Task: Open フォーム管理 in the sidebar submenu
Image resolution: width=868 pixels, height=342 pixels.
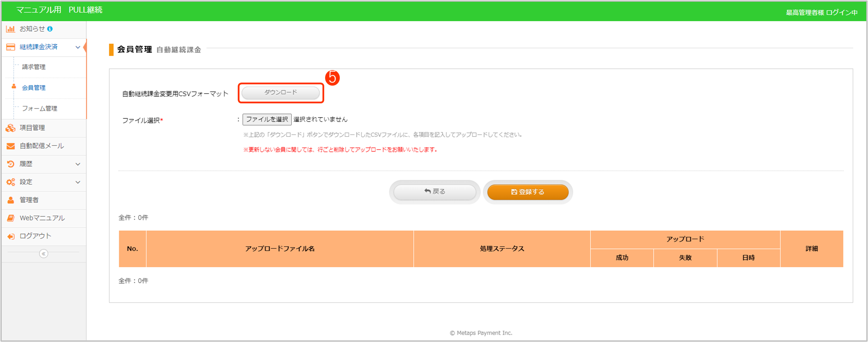Action: tap(39, 109)
